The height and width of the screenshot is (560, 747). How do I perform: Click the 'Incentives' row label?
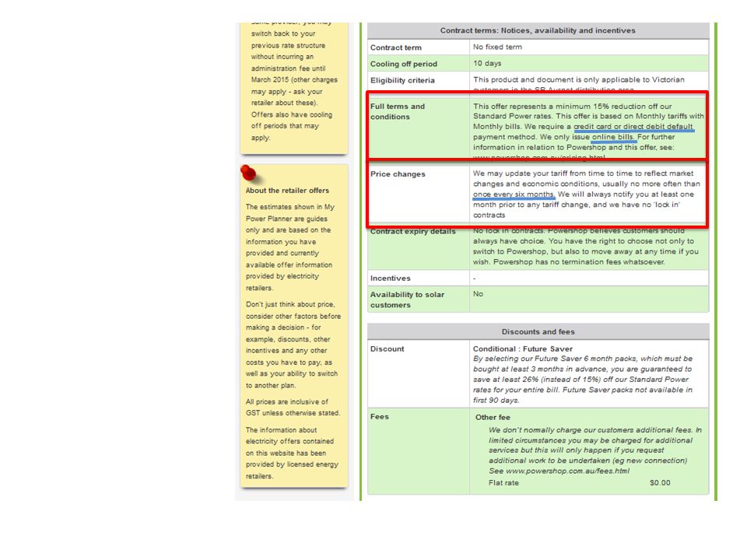coord(390,278)
